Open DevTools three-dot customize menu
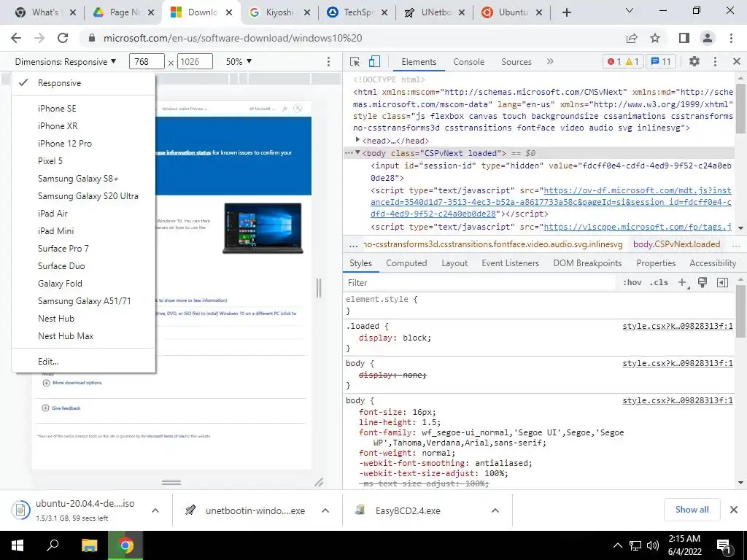 coord(715,61)
